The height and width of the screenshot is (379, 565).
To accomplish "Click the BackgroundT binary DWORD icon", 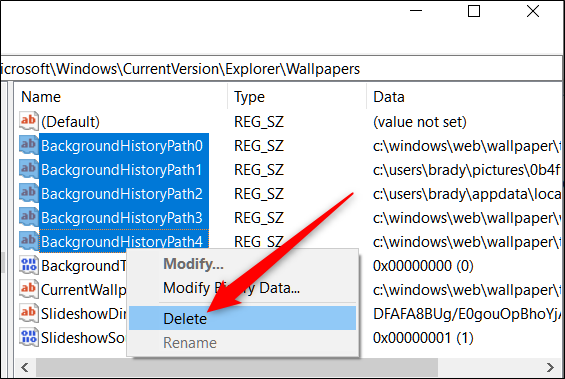I will click(28, 266).
